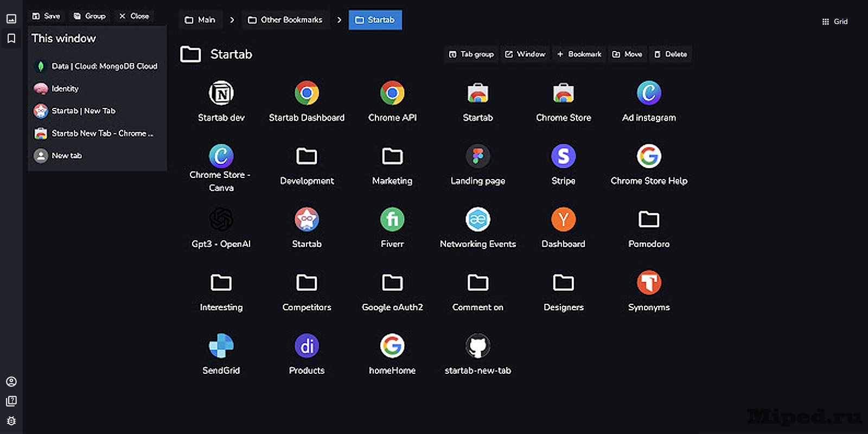This screenshot has width=868, height=434.
Task: Open the Landing page Figma bookmark
Action: (478, 165)
